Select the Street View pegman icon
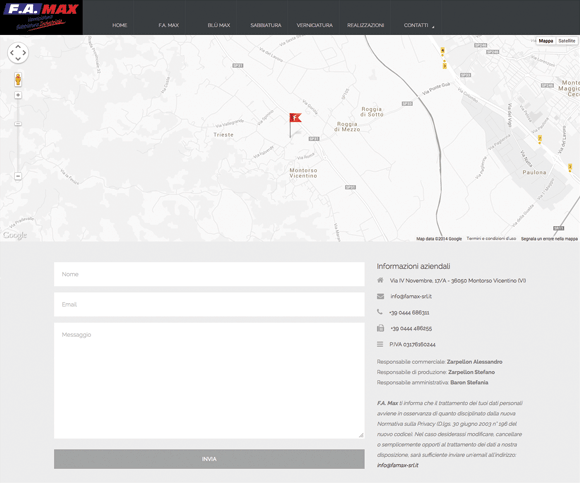The width and height of the screenshot is (580, 483). point(18,80)
